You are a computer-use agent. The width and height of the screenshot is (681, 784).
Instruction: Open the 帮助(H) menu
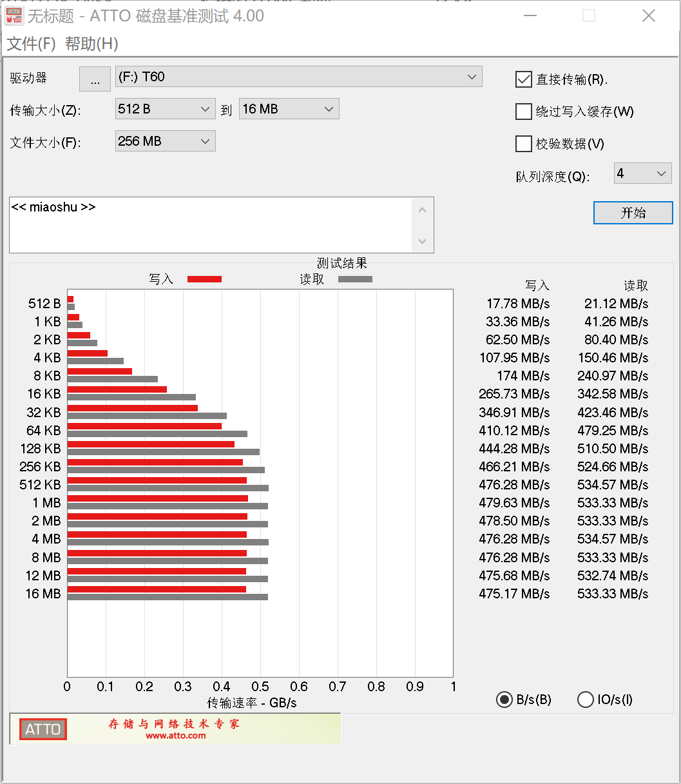coord(91,44)
